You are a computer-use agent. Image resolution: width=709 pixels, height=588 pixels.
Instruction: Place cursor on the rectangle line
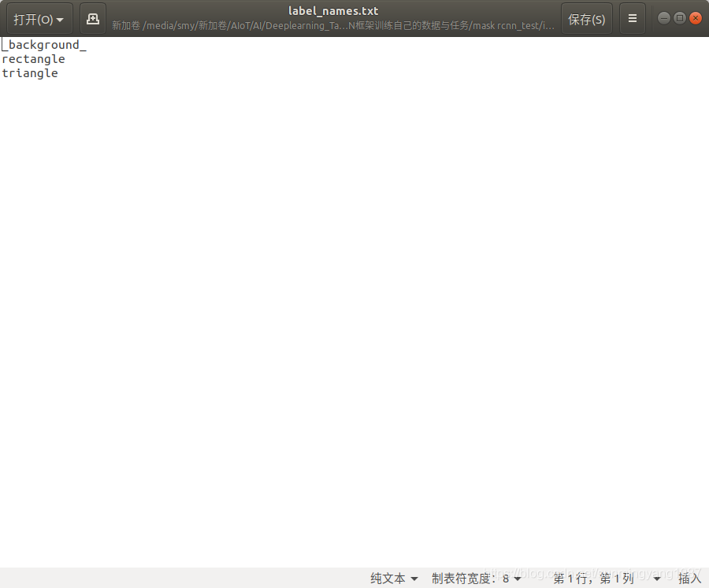(33, 59)
